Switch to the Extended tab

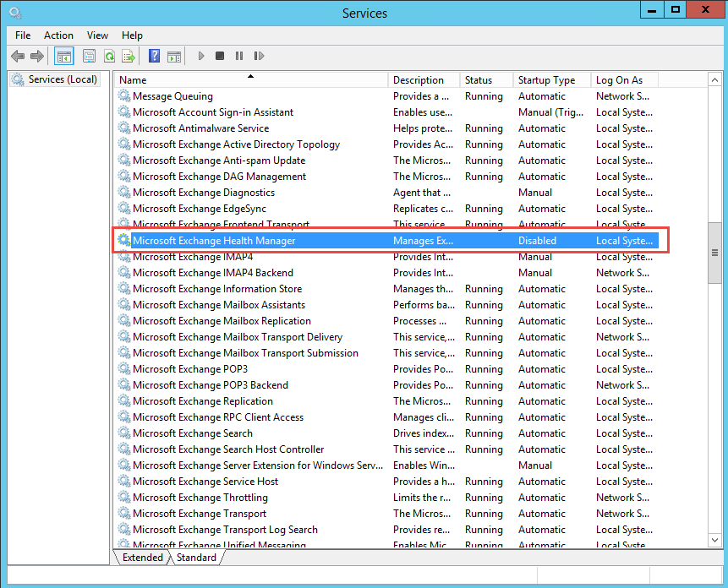143,558
